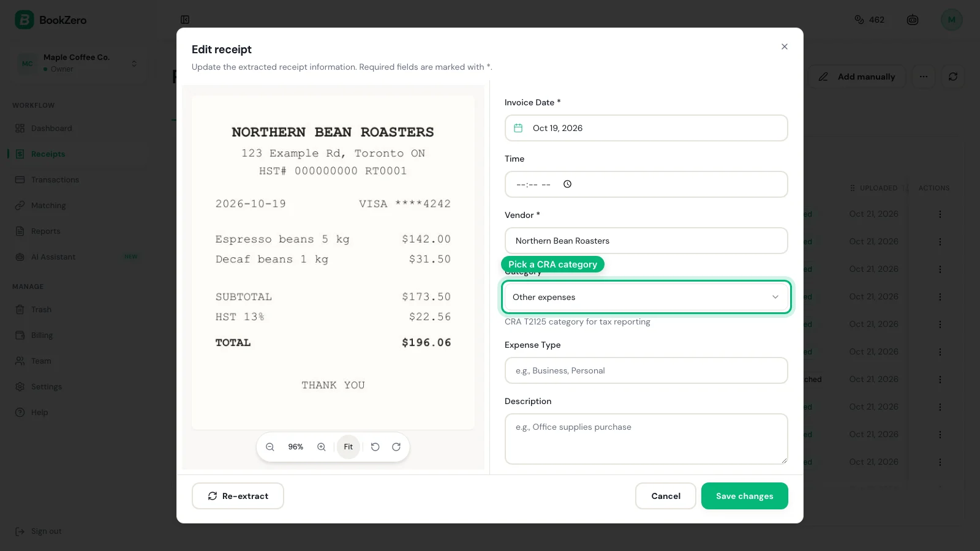The image size is (980, 551).
Task: Click the Billing sidebar icon
Action: coord(20,335)
